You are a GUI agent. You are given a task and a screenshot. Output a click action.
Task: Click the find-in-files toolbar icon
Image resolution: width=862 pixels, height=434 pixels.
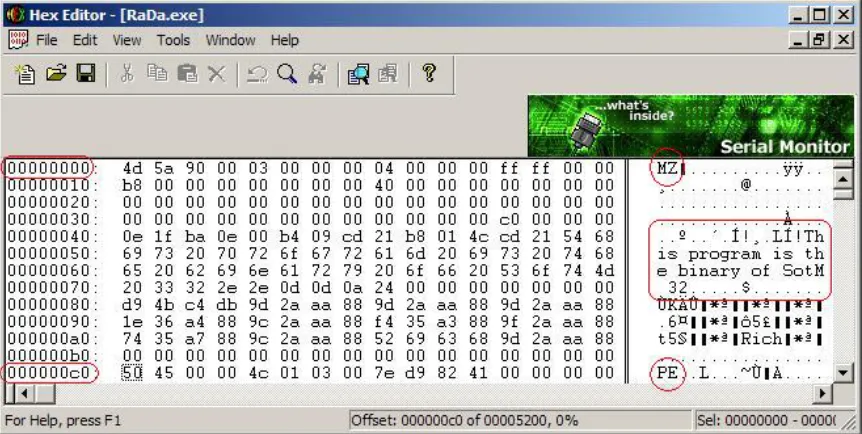click(x=358, y=73)
